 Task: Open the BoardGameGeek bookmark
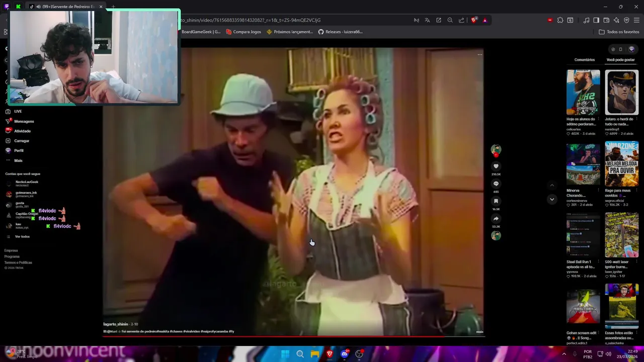click(201, 32)
